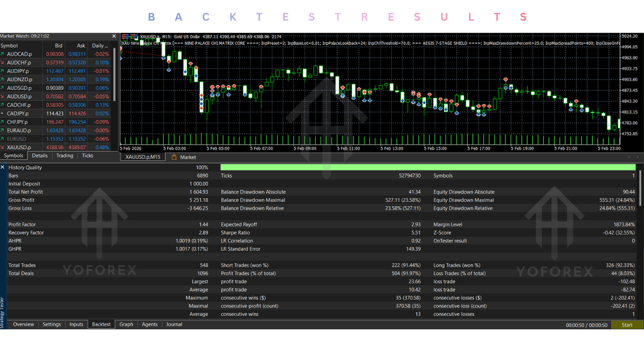Viewport: 644px width, 362px height.
Task: Close the Market Watch panel
Action: pyautogui.click(x=114, y=36)
